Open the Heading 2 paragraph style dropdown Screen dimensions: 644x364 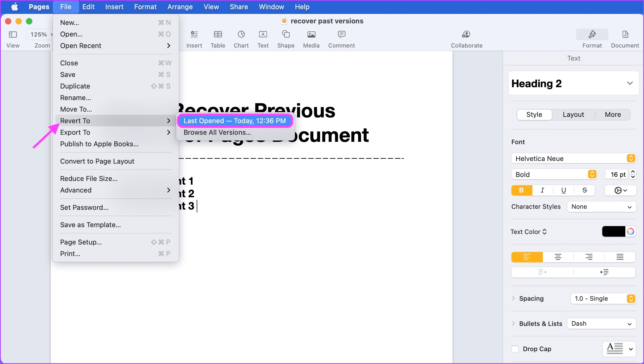[x=574, y=83]
